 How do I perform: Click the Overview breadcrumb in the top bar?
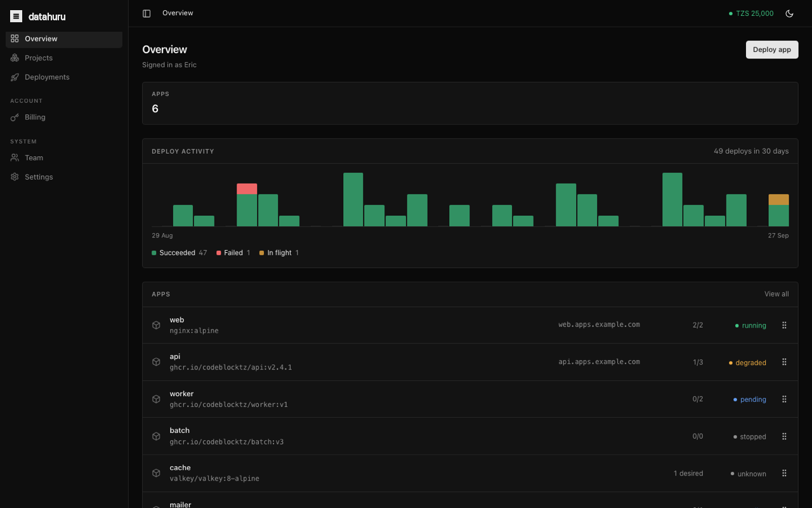coord(178,13)
